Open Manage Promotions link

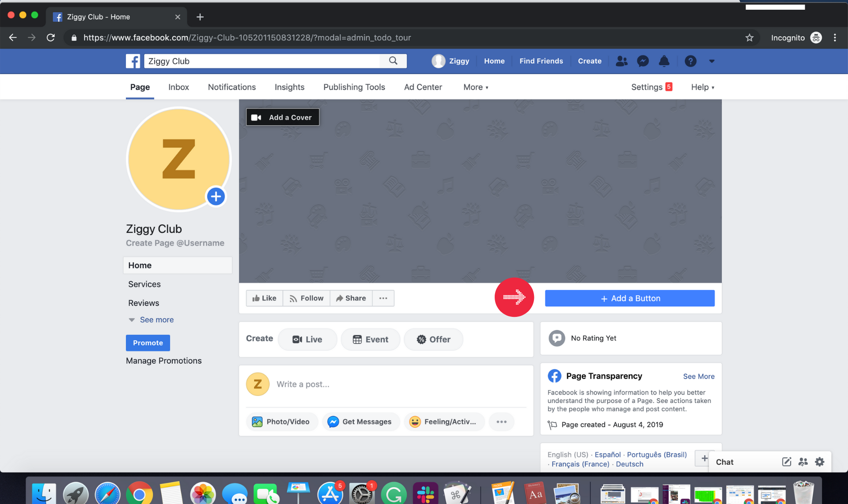pyautogui.click(x=164, y=361)
